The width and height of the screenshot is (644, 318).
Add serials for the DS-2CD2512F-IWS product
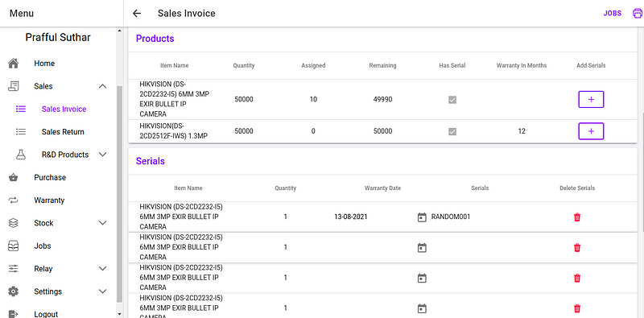pos(591,131)
